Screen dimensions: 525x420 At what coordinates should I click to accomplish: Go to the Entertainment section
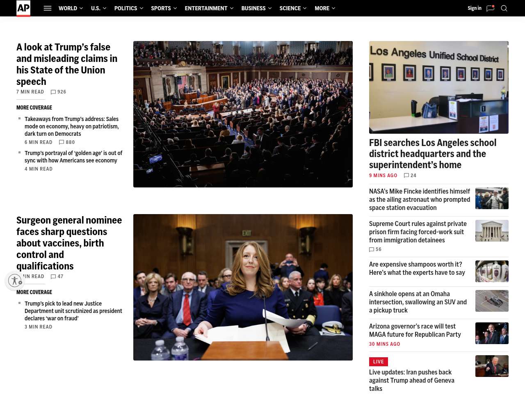tap(206, 8)
